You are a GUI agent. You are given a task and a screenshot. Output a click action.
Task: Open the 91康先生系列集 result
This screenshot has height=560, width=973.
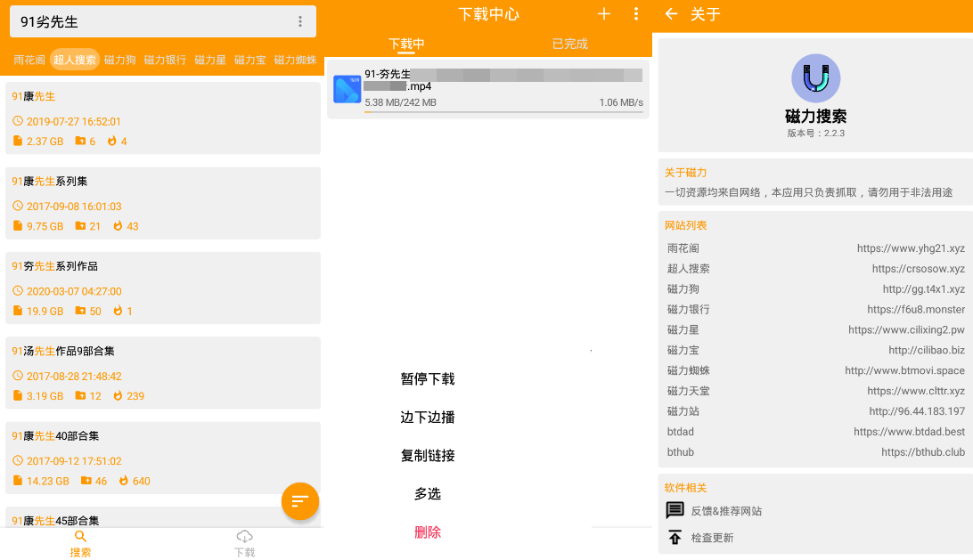[162, 203]
